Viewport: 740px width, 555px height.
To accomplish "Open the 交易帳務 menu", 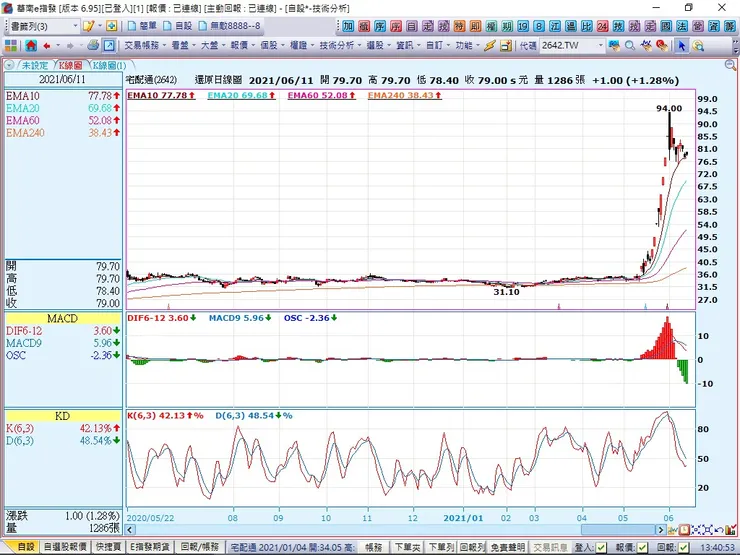I will point(144,46).
